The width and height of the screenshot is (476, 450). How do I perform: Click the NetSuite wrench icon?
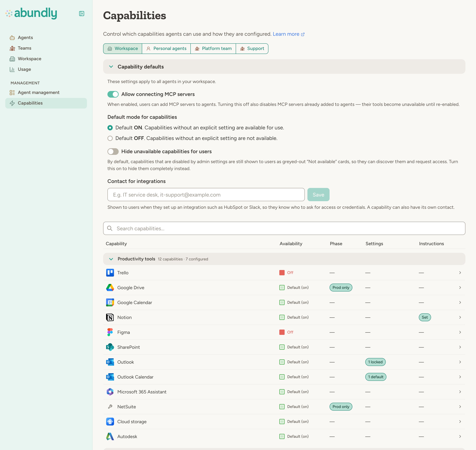click(110, 407)
